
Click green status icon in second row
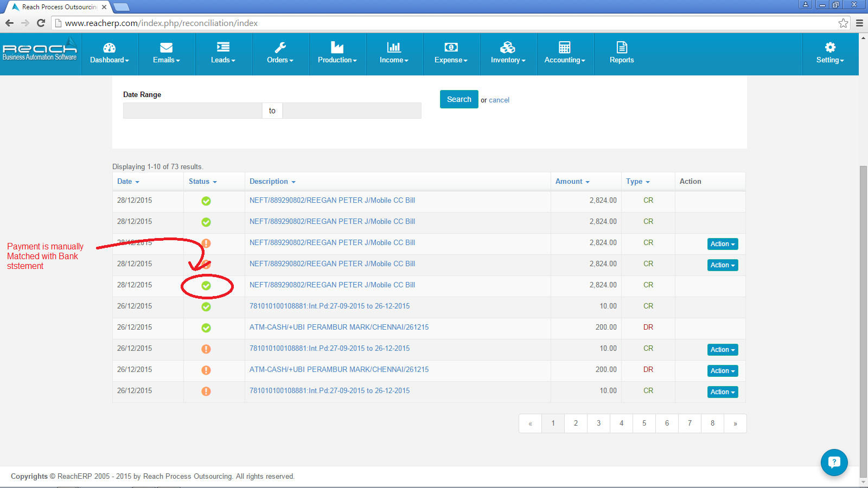tap(206, 222)
